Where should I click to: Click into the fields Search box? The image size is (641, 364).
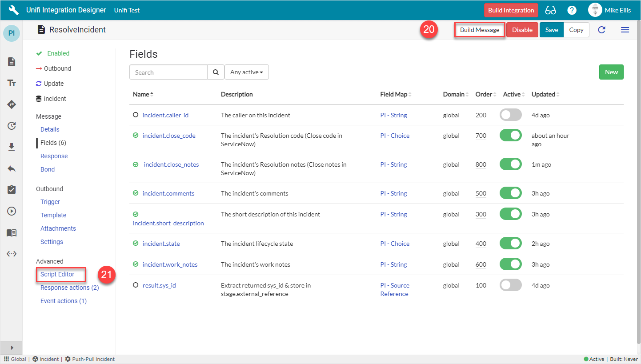(x=168, y=72)
